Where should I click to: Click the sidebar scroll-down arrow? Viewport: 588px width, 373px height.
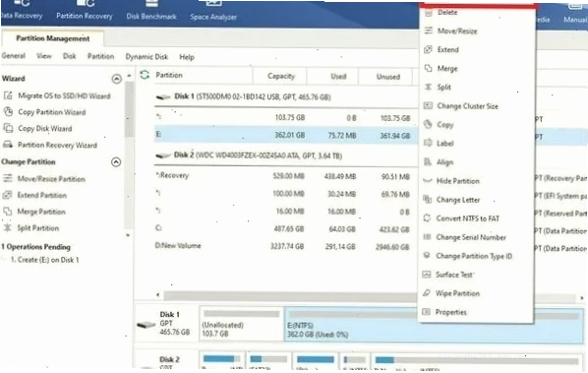pyautogui.click(x=128, y=235)
